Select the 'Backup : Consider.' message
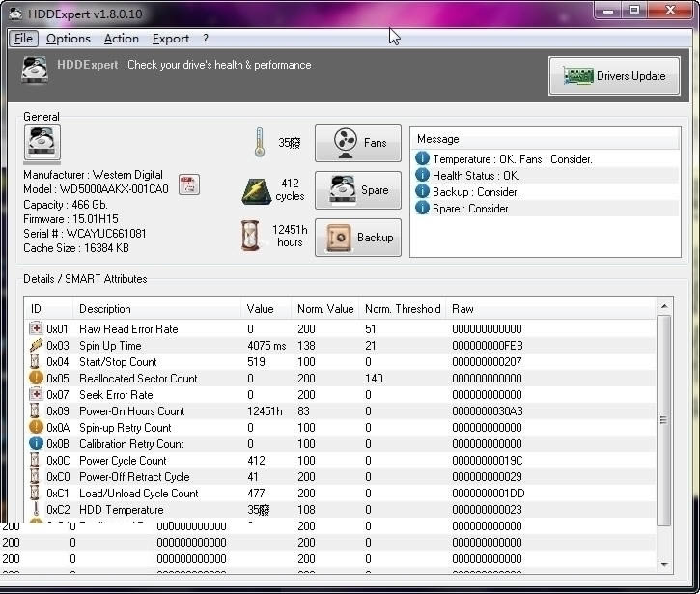Screen dimensions: 700x594 click(475, 192)
